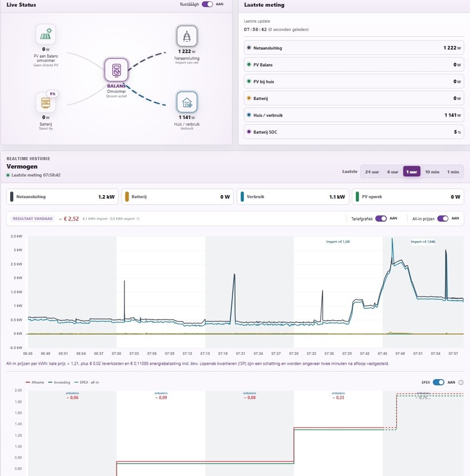Viewport: 470px width, 476px height.
Task: Click the 1 222 W Netaansluiting live value
Action: [x=187, y=51]
